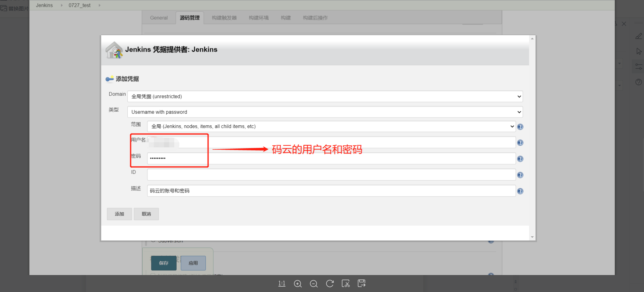Open help for the 范围 scope field
The width and height of the screenshot is (644, 292).
coord(520,127)
